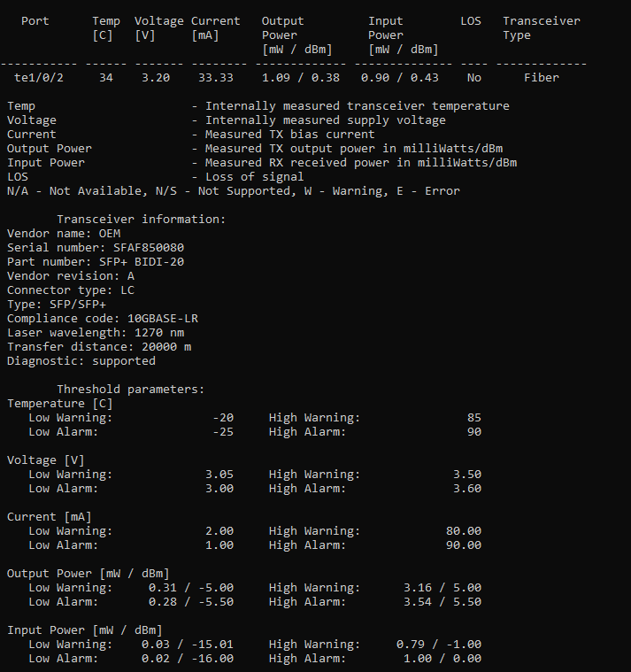This screenshot has width=631, height=672.
Task: Click output power value 1.09 / 0.38
Action: click(x=301, y=78)
